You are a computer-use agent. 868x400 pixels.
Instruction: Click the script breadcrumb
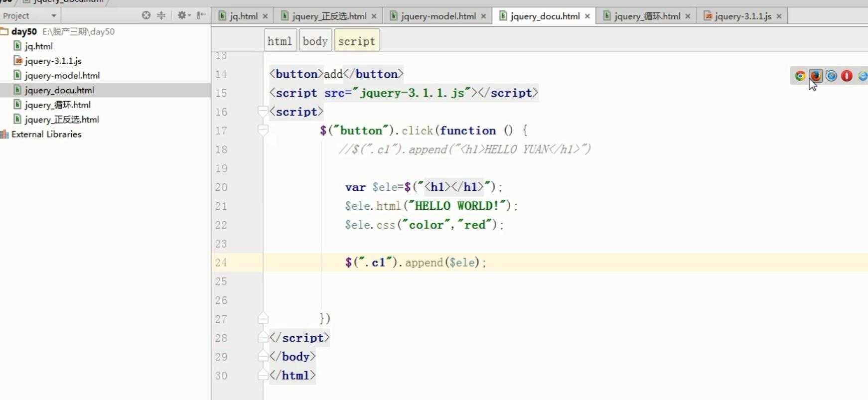pyautogui.click(x=357, y=41)
